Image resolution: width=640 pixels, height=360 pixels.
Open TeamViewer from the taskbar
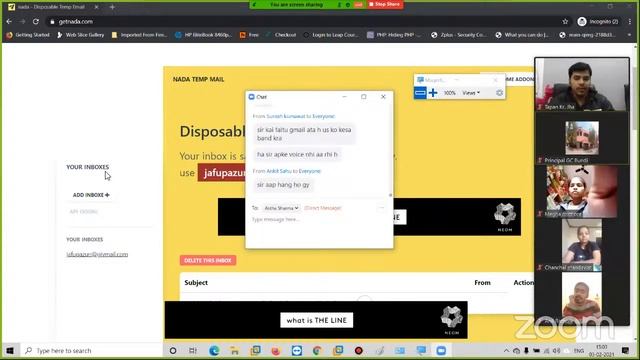click(x=297, y=351)
